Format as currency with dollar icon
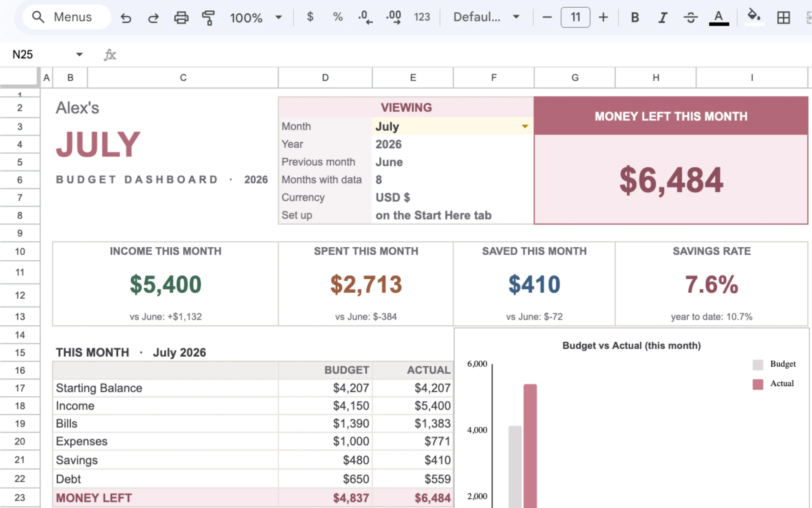 [310, 17]
